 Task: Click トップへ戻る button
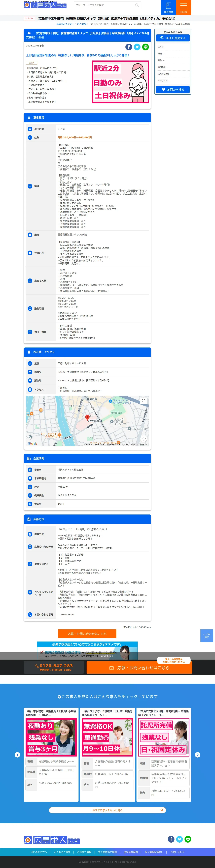click(207, 635)
